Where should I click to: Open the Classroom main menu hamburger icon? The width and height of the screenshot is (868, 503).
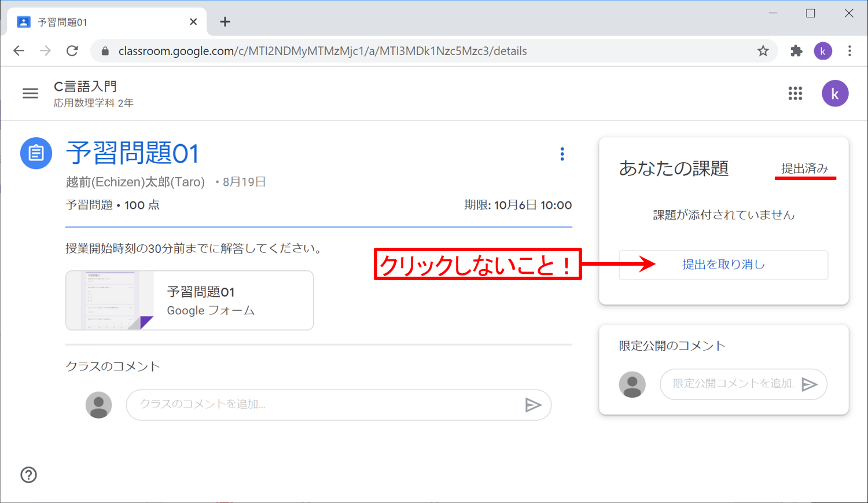click(x=30, y=93)
